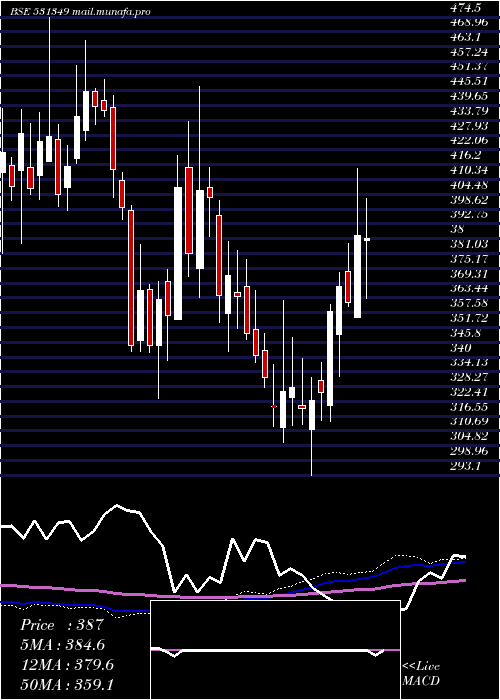The height and width of the screenshot is (700, 500).
Task: Click the 357.58 price axis label
Action: [x=469, y=303]
